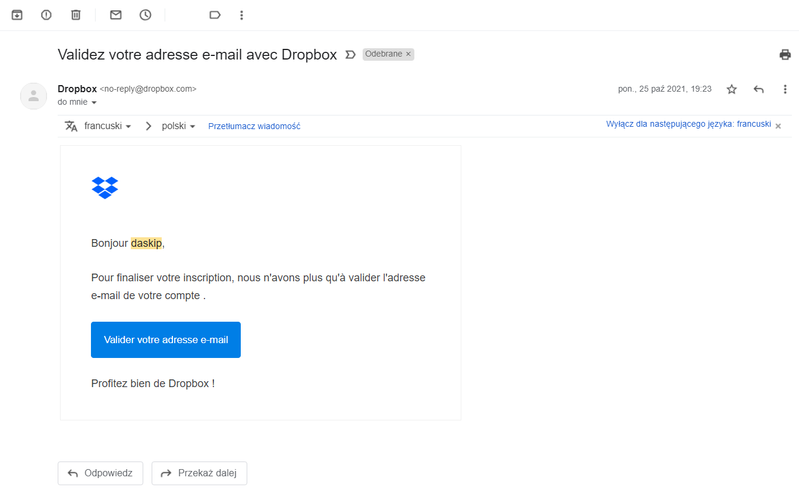
Task: Print the email using printer icon
Action: pyautogui.click(x=785, y=55)
